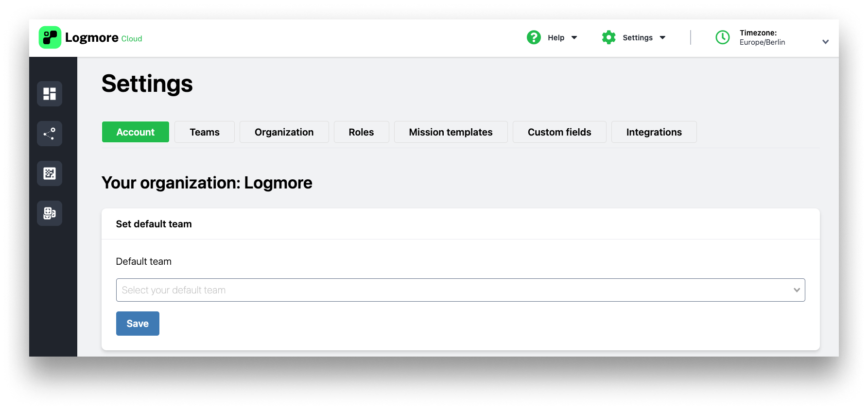Click the stacked devices icon in sidebar

(x=50, y=213)
